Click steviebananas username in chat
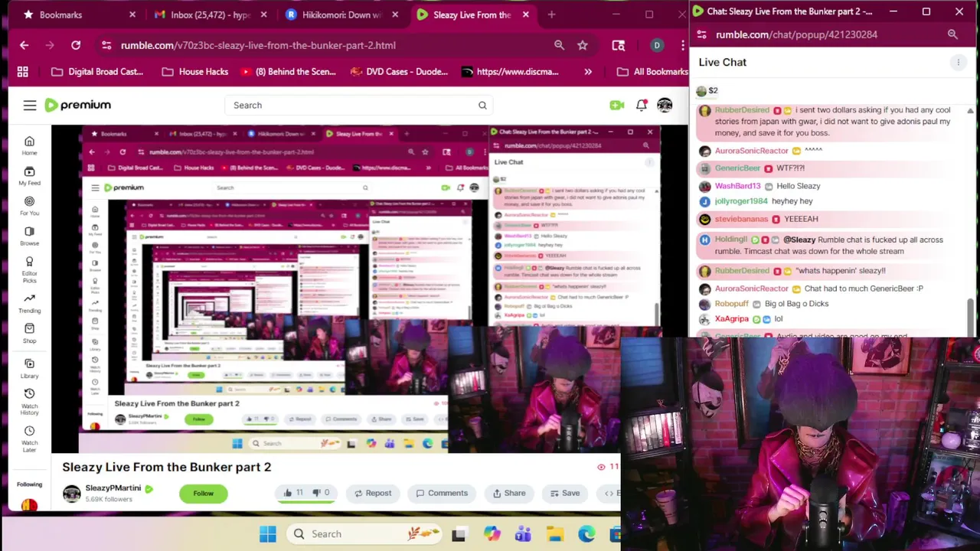 pos(741,219)
